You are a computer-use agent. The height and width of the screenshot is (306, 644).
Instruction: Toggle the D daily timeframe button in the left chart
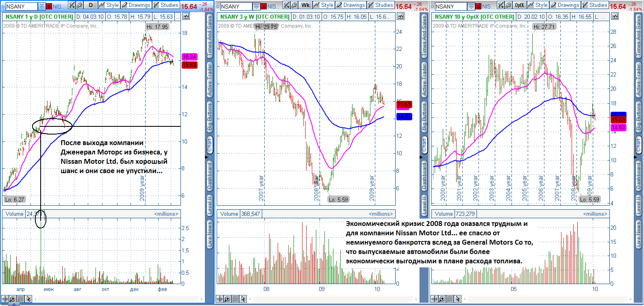pyautogui.click(x=91, y=5)
